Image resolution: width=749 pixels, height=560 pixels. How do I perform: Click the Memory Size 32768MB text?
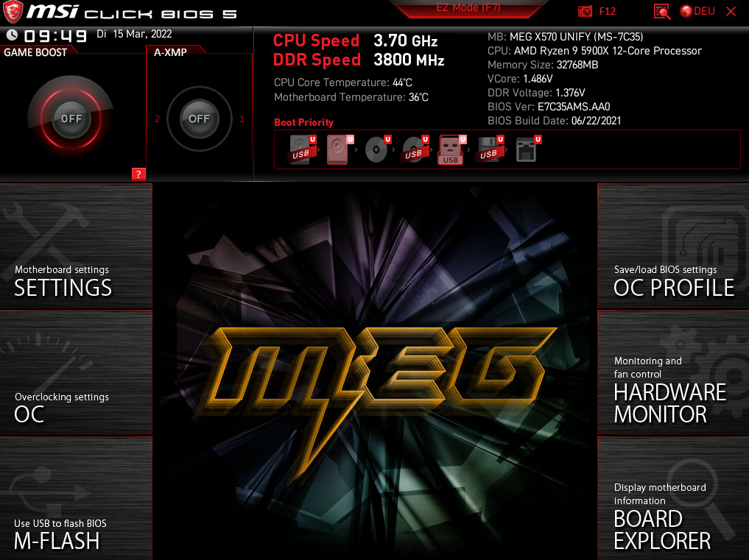(x=543, y=65)
